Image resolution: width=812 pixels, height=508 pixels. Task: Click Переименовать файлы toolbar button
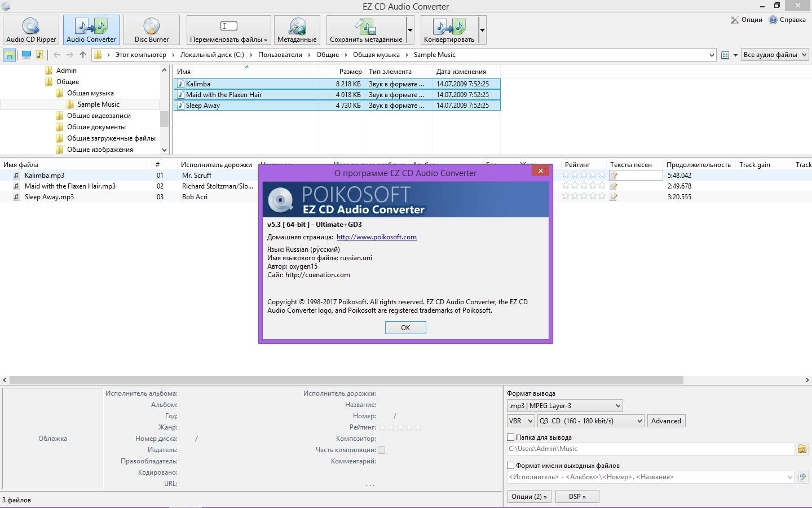pos(228,30)
